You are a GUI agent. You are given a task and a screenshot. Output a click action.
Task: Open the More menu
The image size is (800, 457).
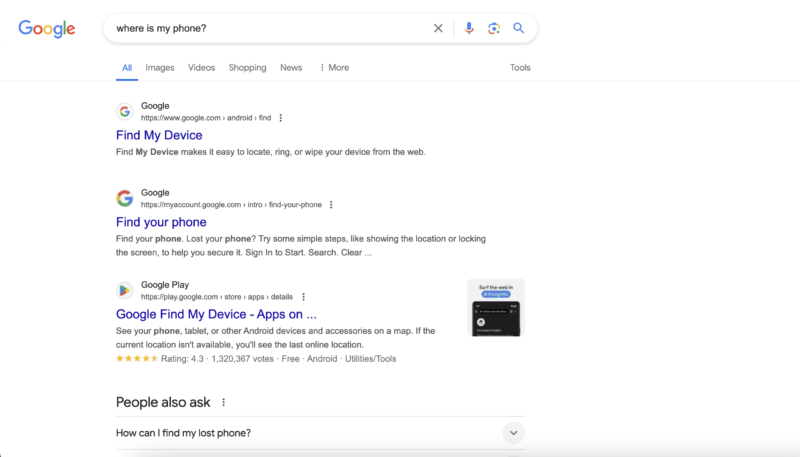(x=335, y=68)
